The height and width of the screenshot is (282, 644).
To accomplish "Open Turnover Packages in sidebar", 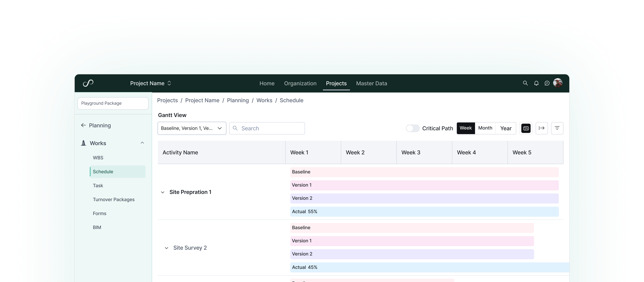I will pyautogui.click(x=113, y=200).
